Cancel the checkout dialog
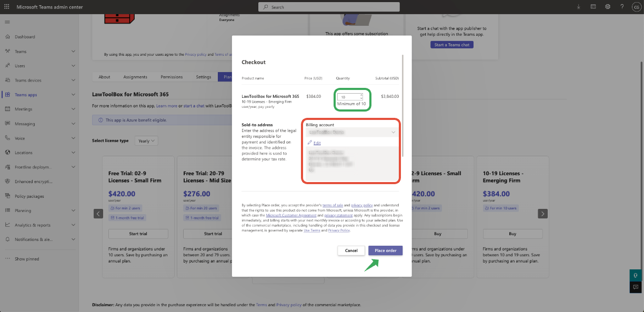This screenshot has height=312, width=644. click(x=351, y=250)
